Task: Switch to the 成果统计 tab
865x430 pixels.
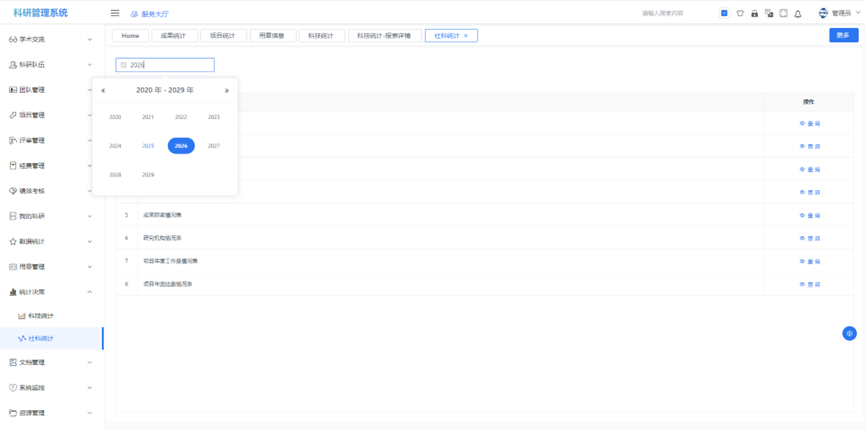Action: tap(174, 35)
